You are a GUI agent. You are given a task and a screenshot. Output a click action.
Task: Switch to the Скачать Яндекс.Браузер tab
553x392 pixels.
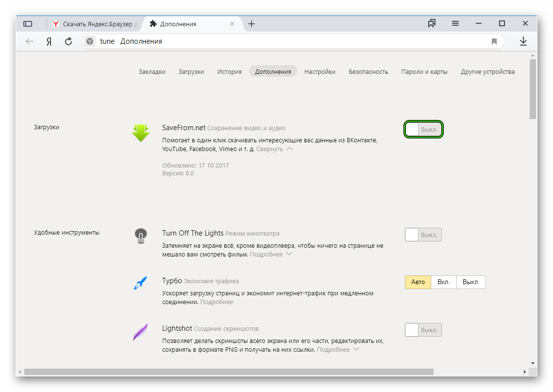click(95, 24)
